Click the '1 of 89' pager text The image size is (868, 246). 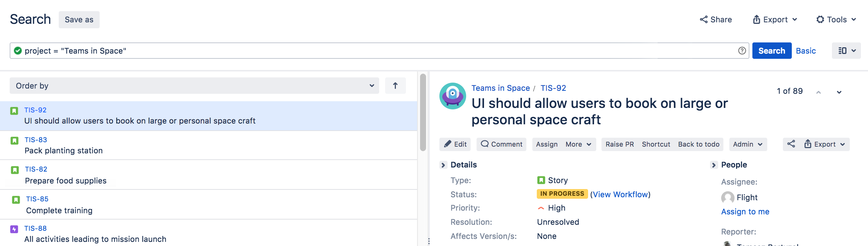[x=790, y=91]
